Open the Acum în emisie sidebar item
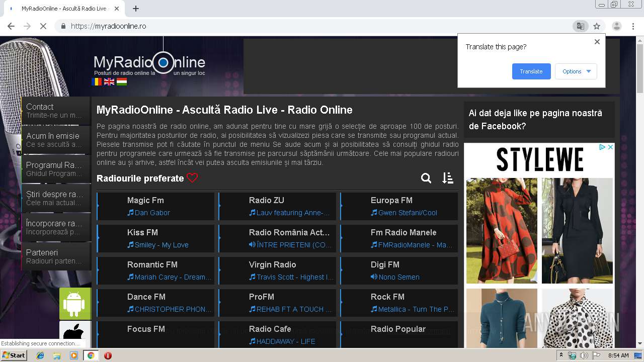This screenshot has height=362, width=644. pyautogui.click(x=56, y=140)
